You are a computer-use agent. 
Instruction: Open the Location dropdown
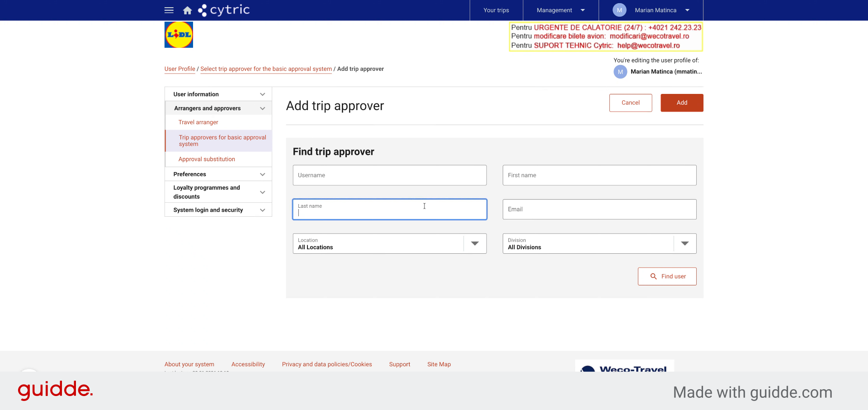(x=390, y=243)
